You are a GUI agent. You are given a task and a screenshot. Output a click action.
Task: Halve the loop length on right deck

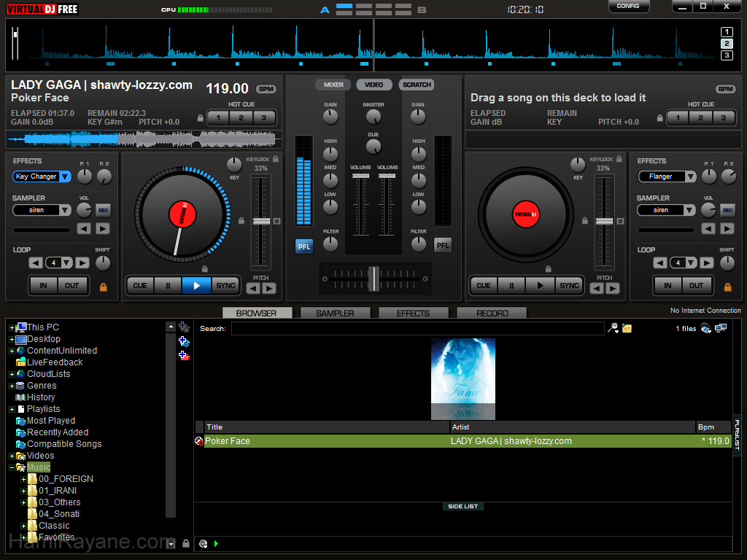tap(659, 262)
